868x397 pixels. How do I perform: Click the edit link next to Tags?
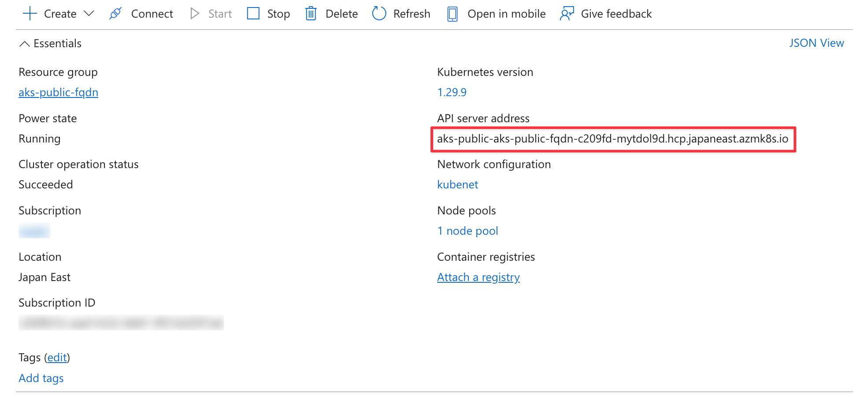pos(57,357)
